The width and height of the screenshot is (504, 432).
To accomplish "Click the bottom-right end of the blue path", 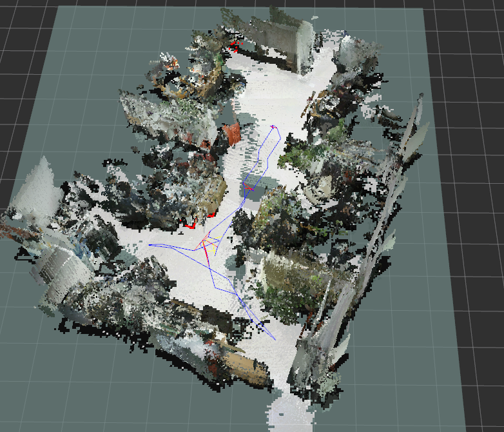I will [275, 339].
